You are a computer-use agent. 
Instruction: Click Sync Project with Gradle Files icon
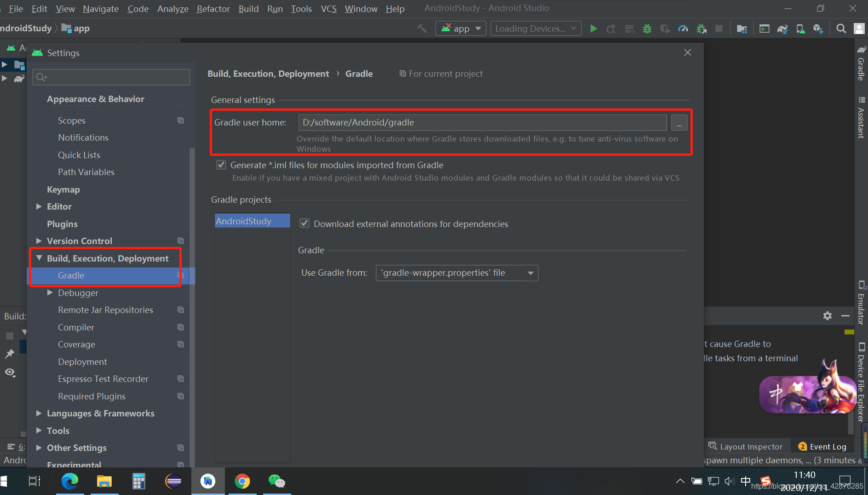[x=782, y=28]
